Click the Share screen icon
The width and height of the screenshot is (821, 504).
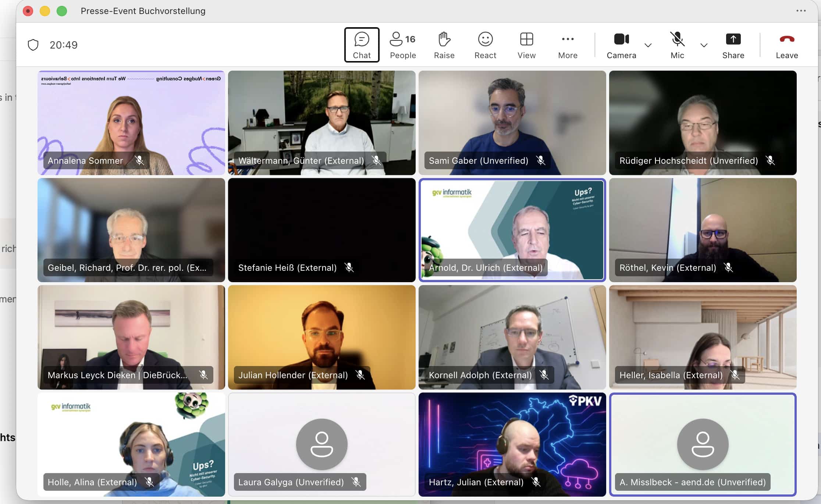733,39
